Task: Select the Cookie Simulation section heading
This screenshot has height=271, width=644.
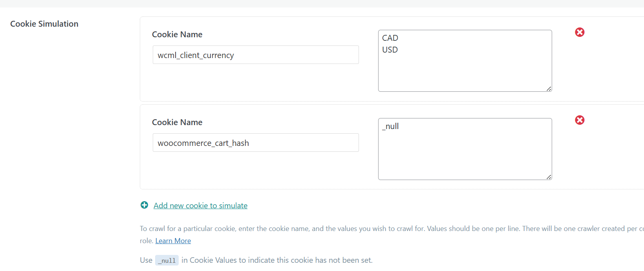Action: click(44, 24)
